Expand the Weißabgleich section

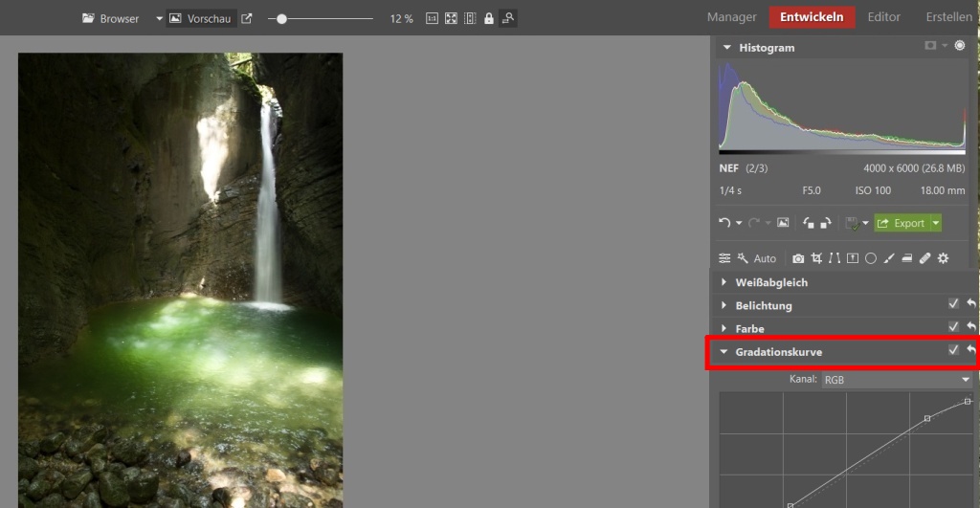771,282
